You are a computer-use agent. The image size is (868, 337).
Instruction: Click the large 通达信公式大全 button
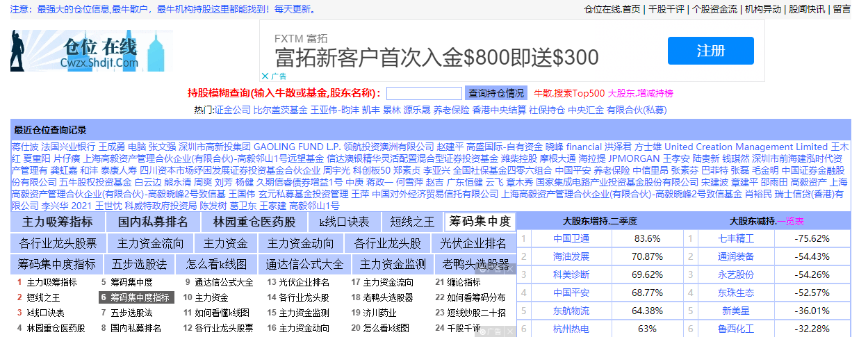[304, 265]
